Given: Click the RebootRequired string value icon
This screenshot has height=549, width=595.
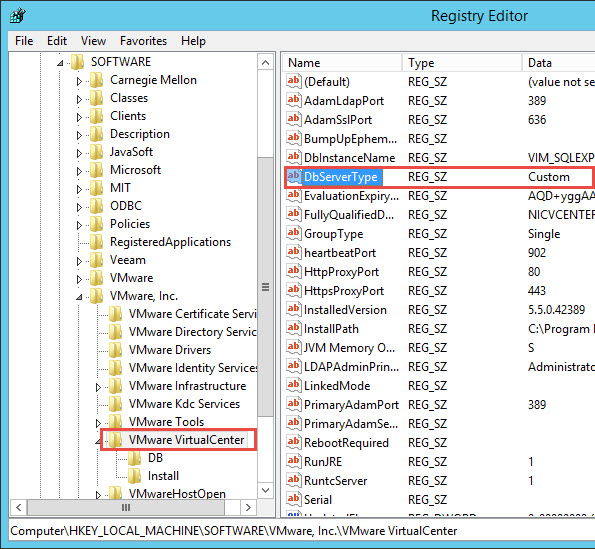Looking at the screenshot, I should tap(294, 442).
